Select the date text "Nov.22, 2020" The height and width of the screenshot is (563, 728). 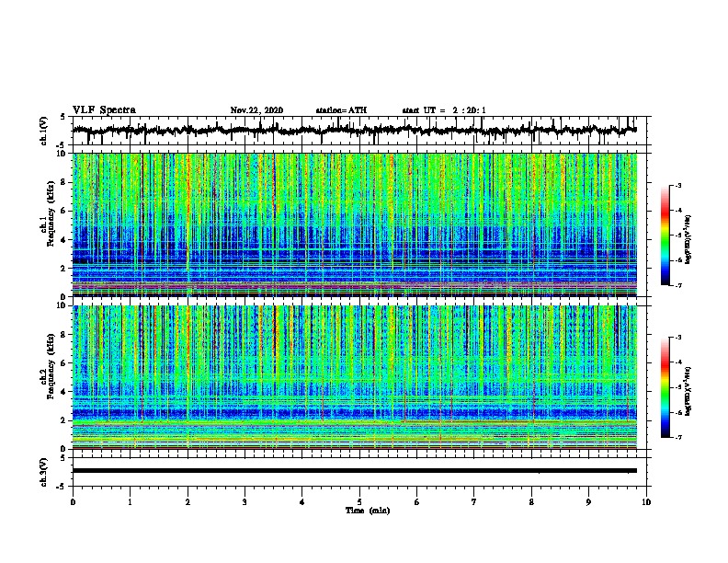pyautogui.click(x=256, y=110)
